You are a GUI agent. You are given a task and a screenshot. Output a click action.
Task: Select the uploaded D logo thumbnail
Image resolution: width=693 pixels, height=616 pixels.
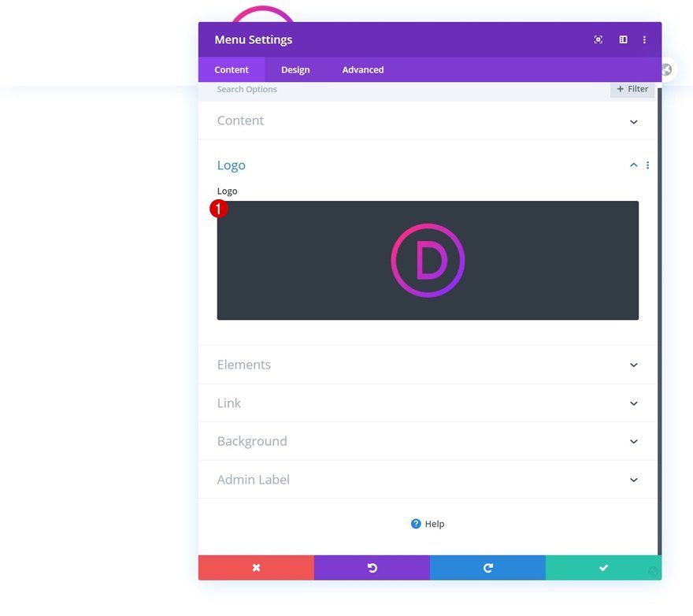[428, 259]
